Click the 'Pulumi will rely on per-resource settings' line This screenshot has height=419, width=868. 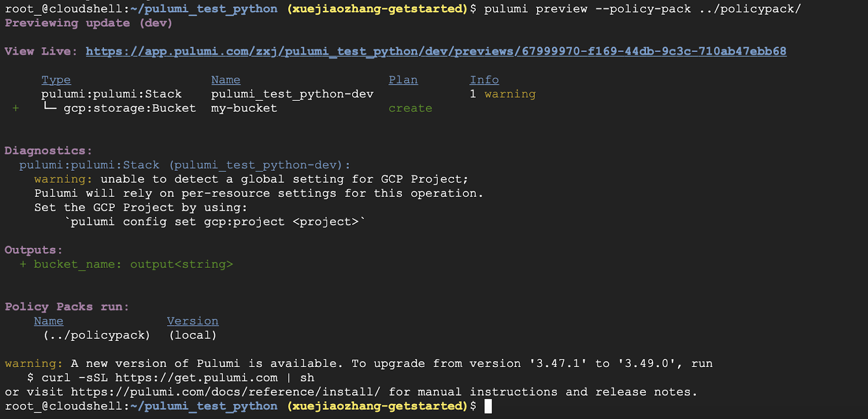(258, 194)
